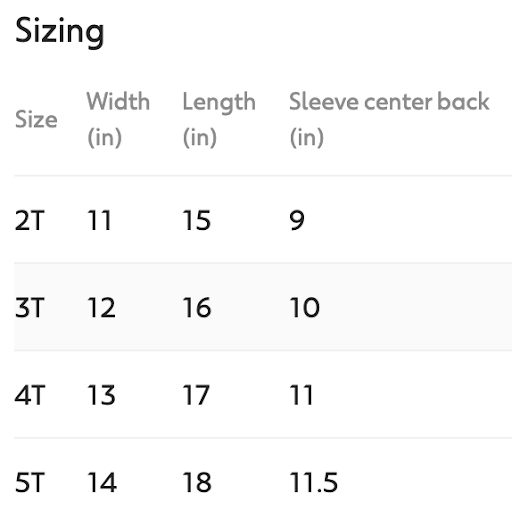Select the 3T size row label
Image resolution: width=512 pixels, height=519 pixels.
[30, 307]
